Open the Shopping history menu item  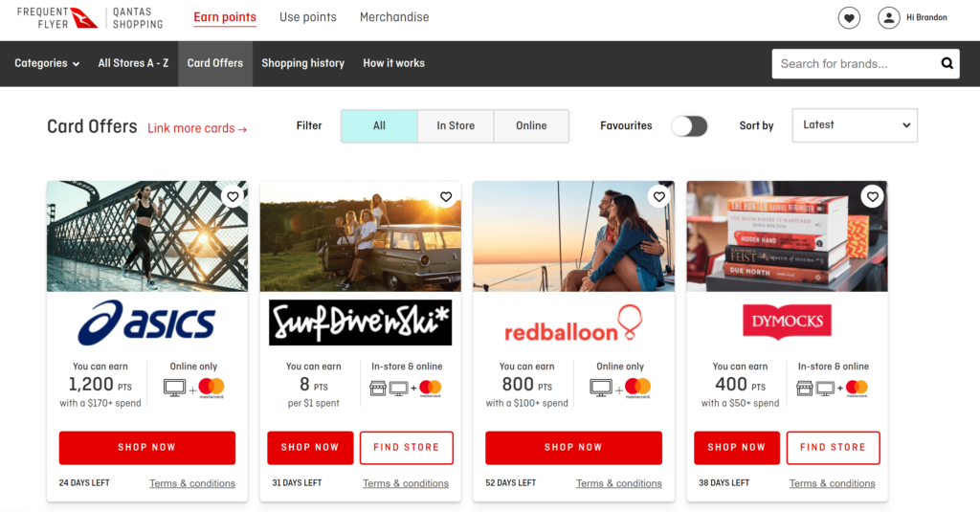[x=303, y=63]
